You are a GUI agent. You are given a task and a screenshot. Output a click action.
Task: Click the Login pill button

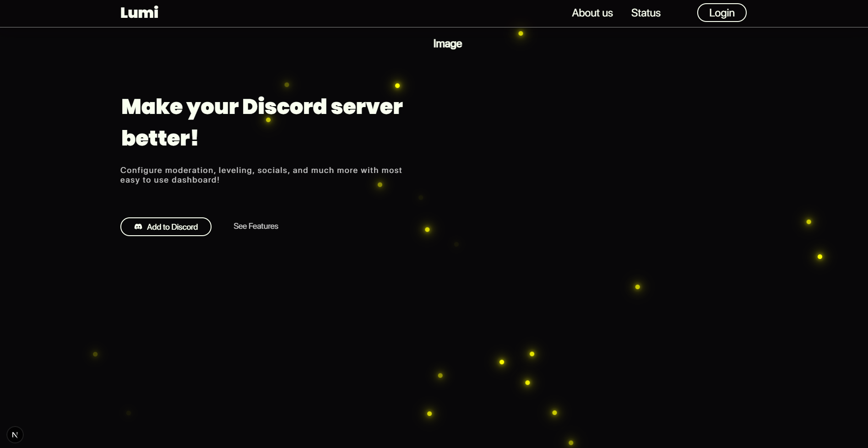tap(722, 12)
